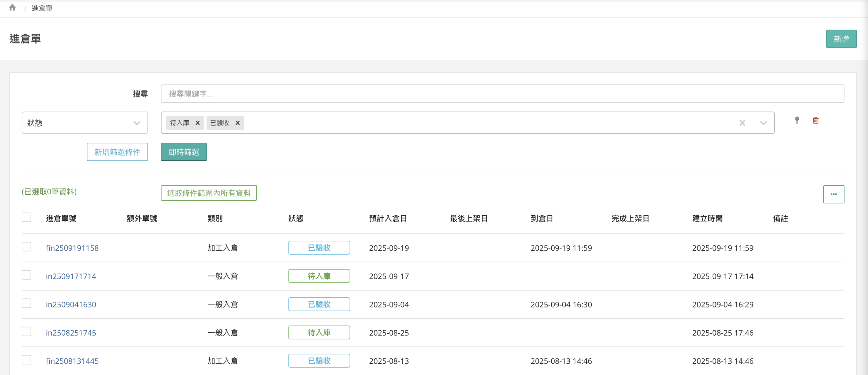Focus the 搜尋關鍵字 search field
The height and width of the screenshot is (375, 868).
[x=502, y=94]
